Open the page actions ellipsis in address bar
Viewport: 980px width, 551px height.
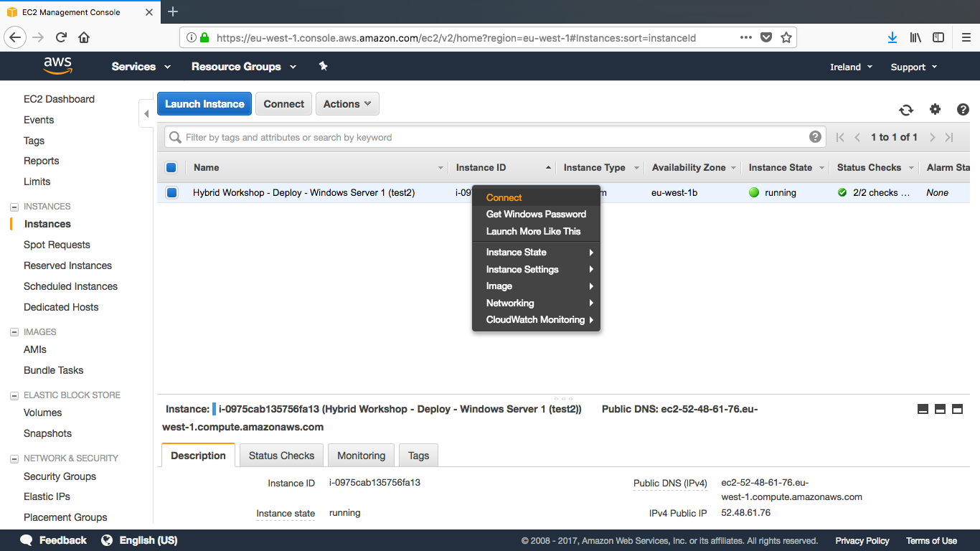[x=746, y=37]
